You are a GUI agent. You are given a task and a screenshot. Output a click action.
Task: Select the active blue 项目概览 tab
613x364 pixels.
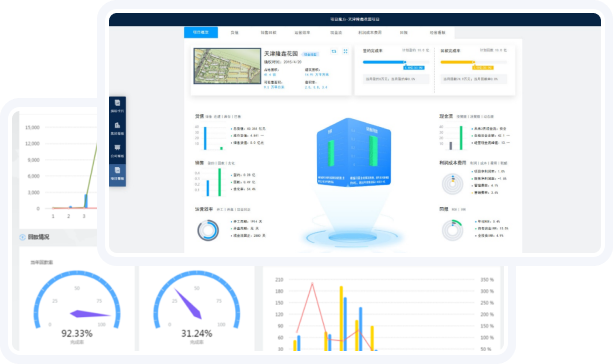[201, 32]
